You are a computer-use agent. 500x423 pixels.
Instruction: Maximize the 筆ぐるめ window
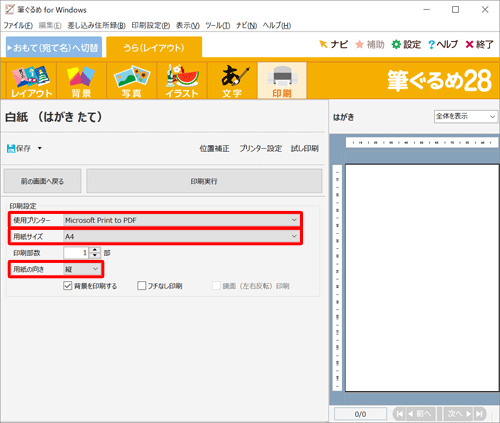click(x=455, y=10)
